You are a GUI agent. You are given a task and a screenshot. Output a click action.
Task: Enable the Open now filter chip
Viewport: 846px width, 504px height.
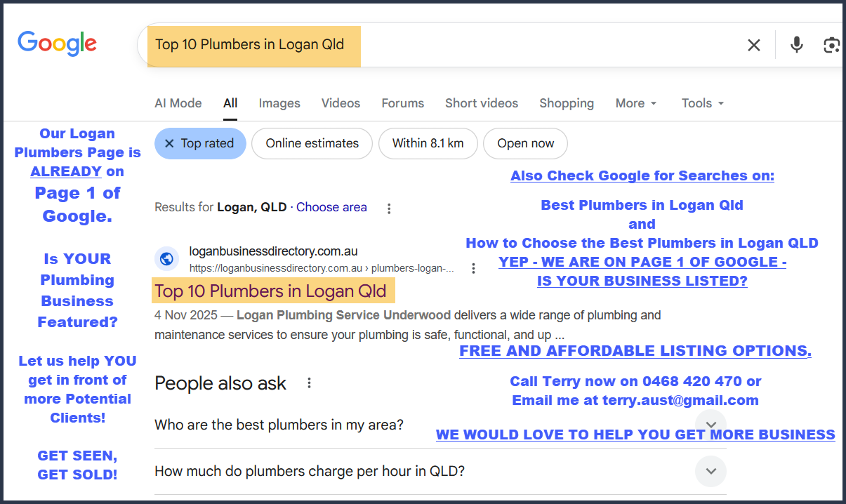click(x=525, y=143)
